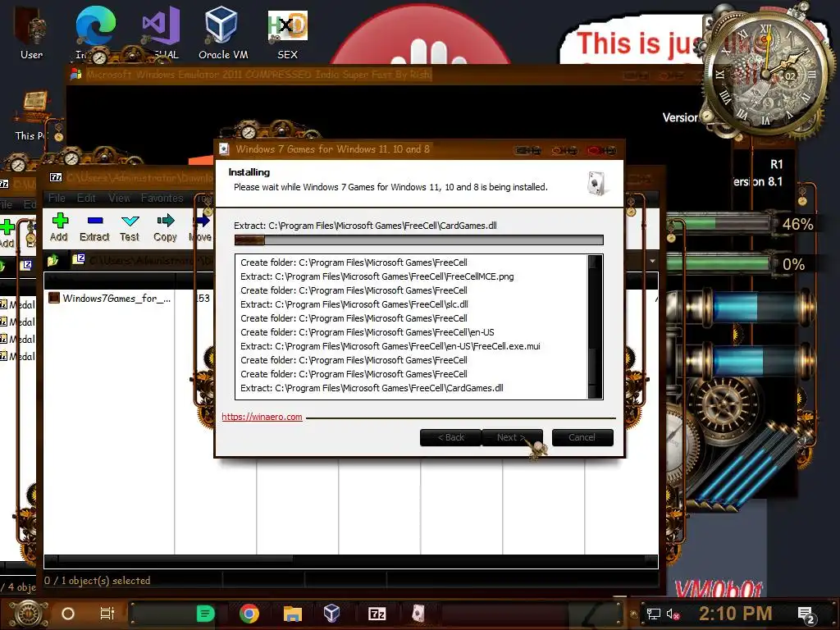Click the 7-Zip address bar path
840x630 pixels.
(151, 261)
